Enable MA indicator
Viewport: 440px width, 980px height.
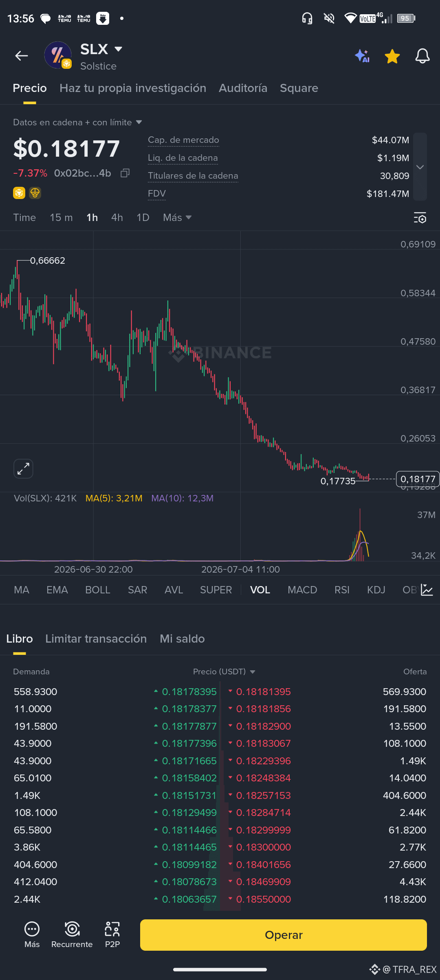22,590
